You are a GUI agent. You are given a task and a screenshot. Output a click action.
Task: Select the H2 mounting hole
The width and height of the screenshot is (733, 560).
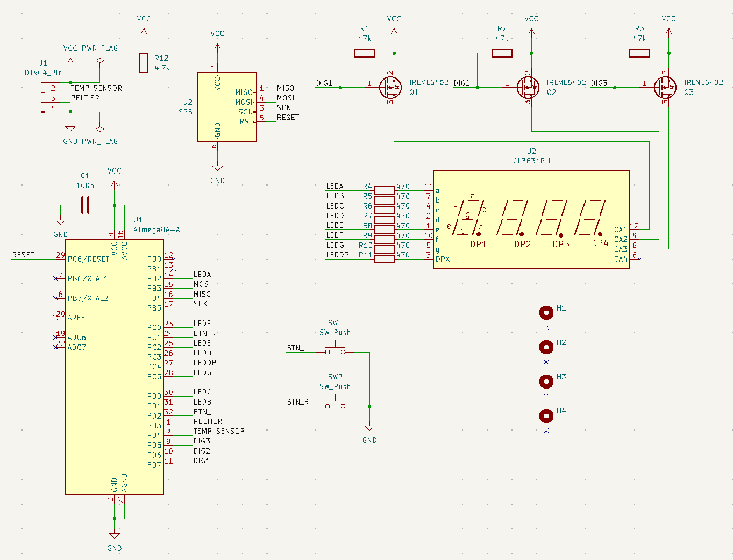click(x=546, y=347)
